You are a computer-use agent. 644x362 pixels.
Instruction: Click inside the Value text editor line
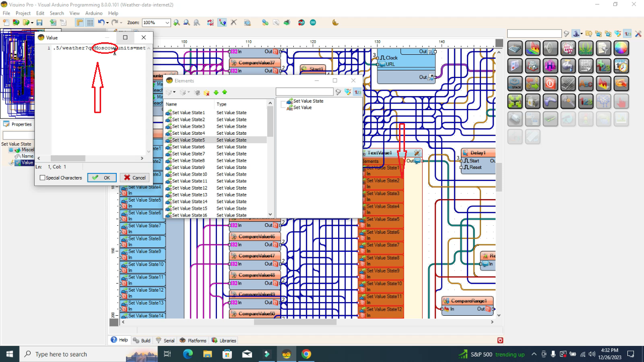(x=99, y=48)
